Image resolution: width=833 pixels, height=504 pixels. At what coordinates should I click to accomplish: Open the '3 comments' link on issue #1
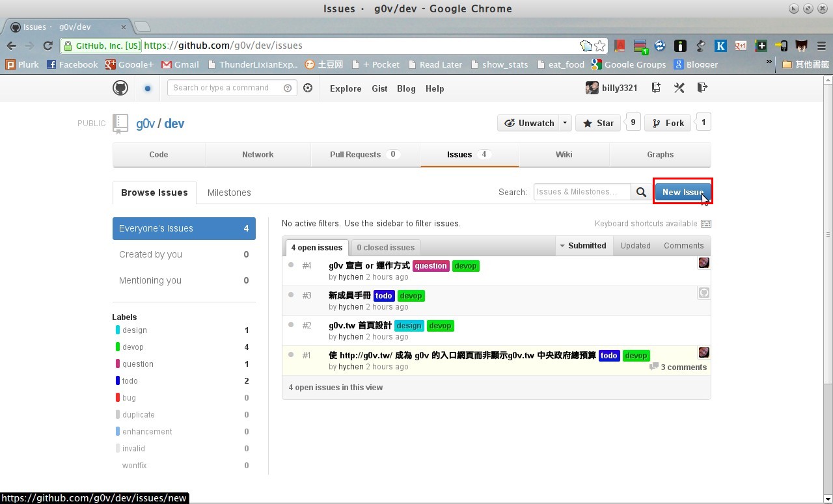pyautogui.click(x=678, y=367)
